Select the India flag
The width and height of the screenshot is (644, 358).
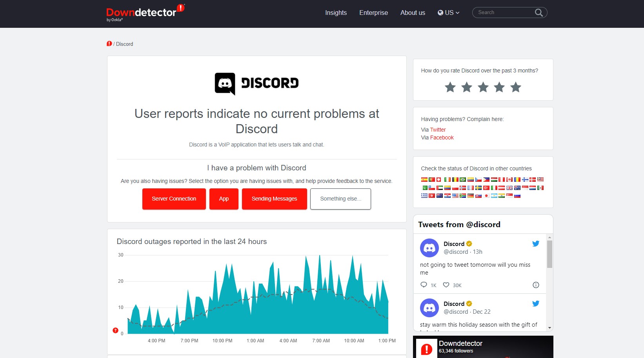(x=502, y=196)
